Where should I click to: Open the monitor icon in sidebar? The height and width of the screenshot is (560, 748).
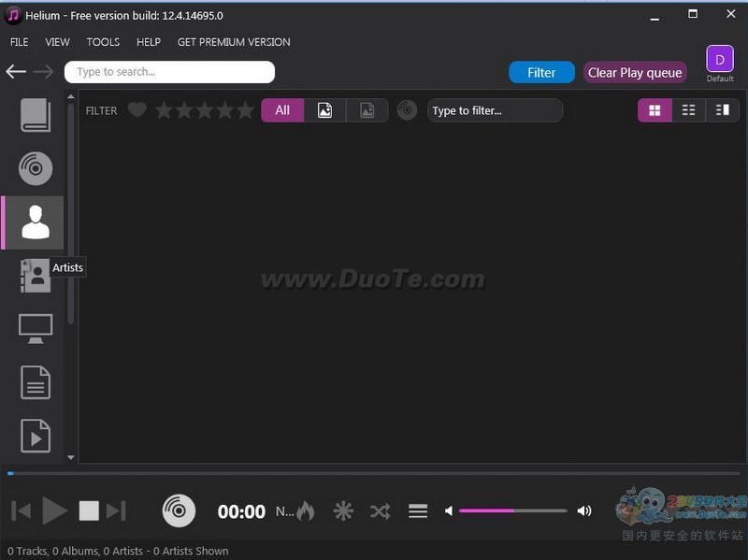click(x=36, y=328)
